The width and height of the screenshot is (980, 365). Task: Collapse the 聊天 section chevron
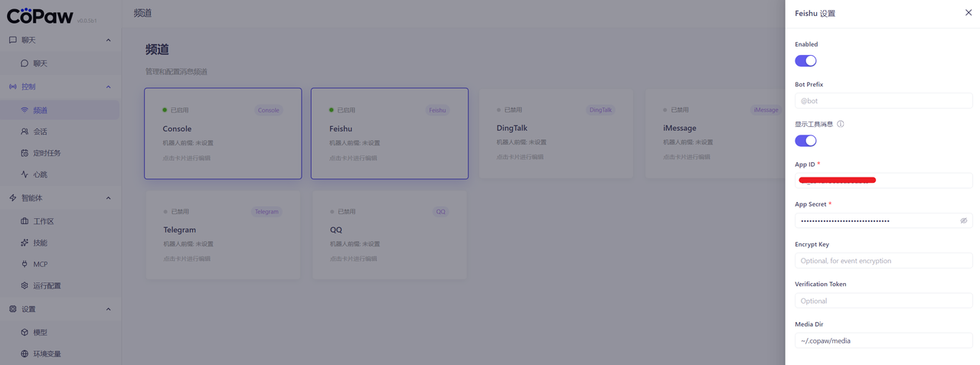pos(108,40)
